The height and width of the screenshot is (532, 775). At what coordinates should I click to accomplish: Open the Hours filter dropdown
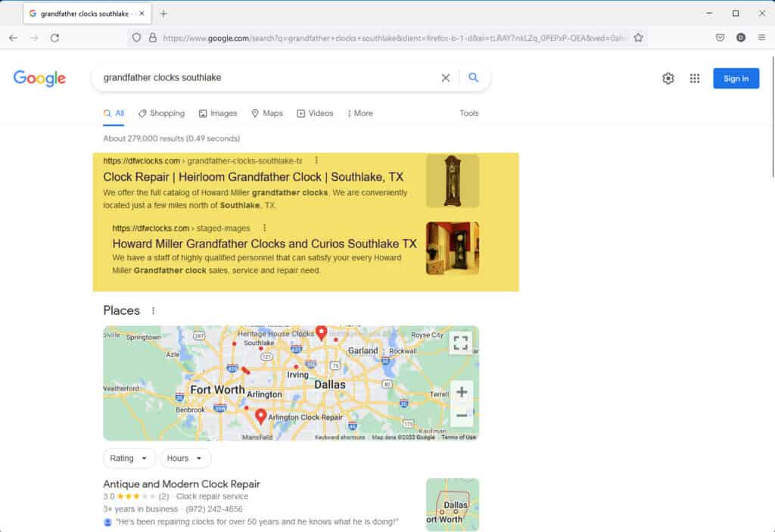(185, 459)
